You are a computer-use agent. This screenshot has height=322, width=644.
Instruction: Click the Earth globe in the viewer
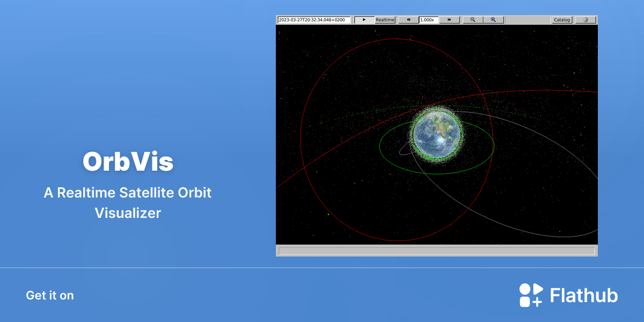click(437, 135)
